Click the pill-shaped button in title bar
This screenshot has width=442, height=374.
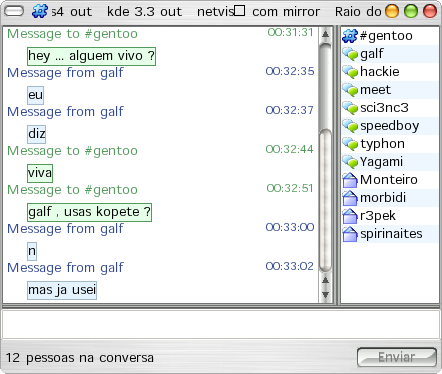[14, 11]
